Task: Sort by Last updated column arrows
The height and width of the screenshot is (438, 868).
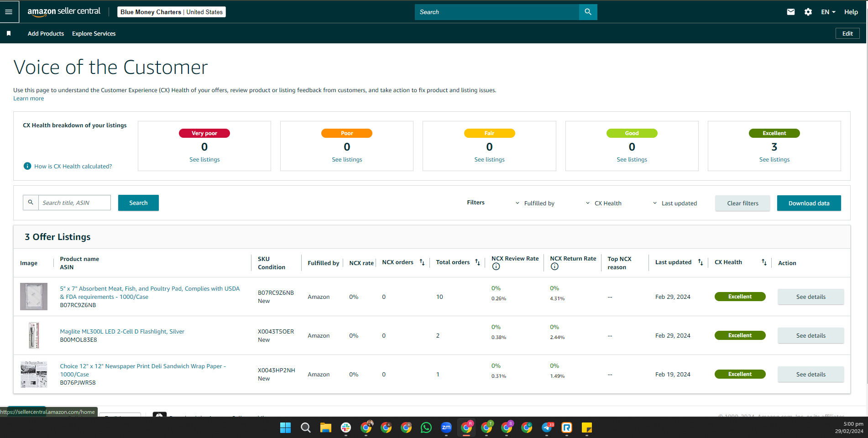Action: pos(701,262)
